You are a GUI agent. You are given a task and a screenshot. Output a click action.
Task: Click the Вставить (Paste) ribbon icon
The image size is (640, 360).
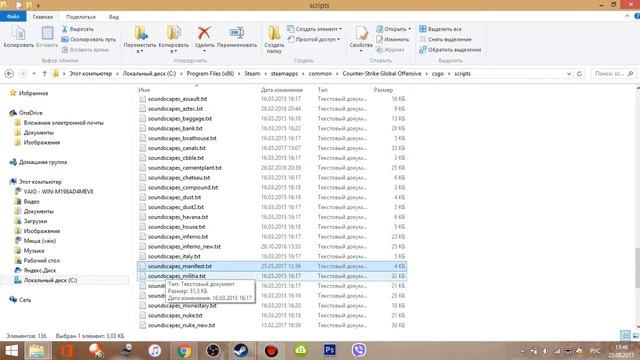point(47,33)
